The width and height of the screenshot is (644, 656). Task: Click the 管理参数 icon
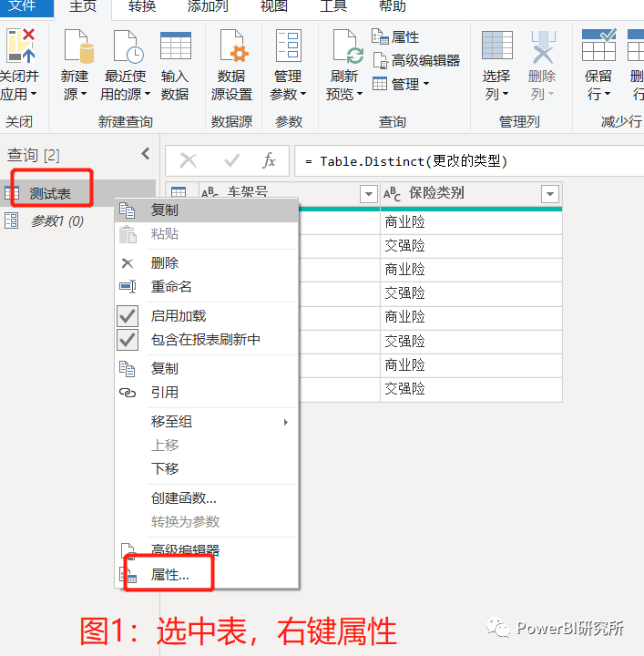289,46
